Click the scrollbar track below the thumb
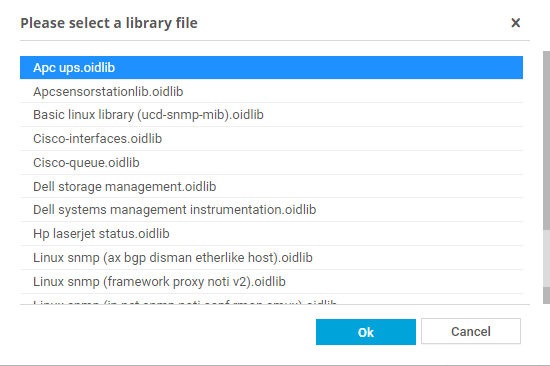550x366 pixels. click(546, 259)
